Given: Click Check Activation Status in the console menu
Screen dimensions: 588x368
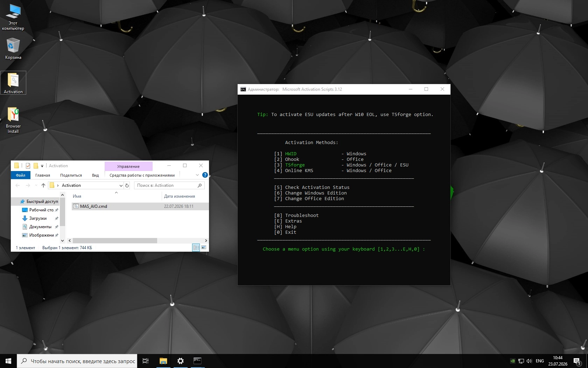Looking at the screenshot, I should [317, 188].
